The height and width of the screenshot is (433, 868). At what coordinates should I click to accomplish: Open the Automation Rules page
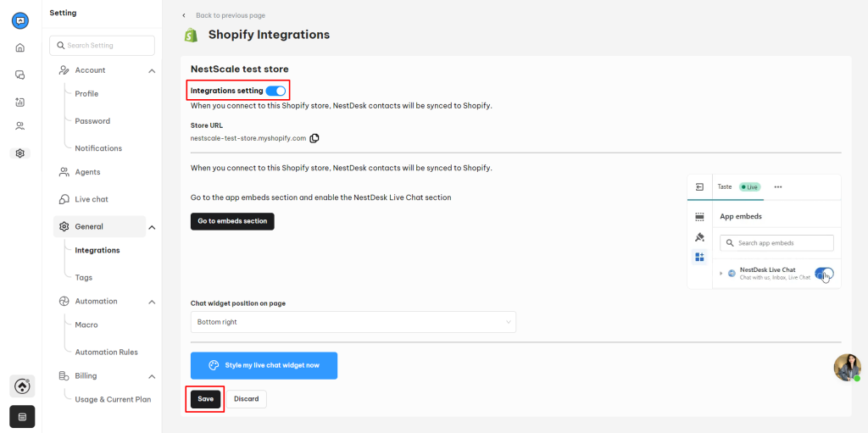click(x=106, y=353)
